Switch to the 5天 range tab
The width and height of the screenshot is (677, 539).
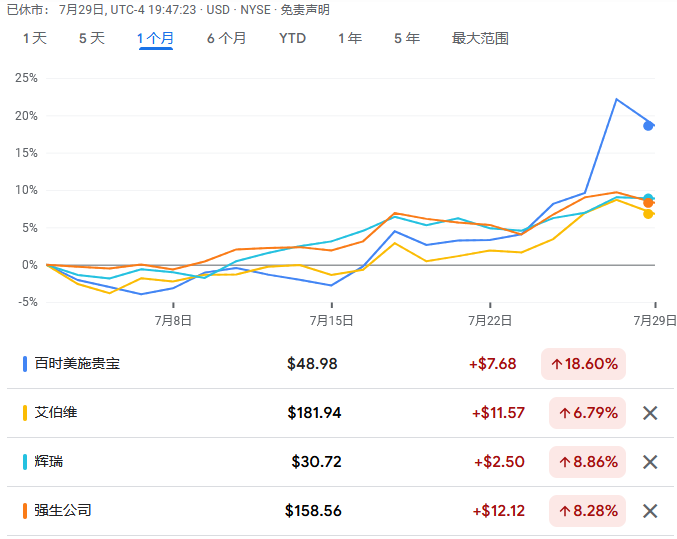92,38
